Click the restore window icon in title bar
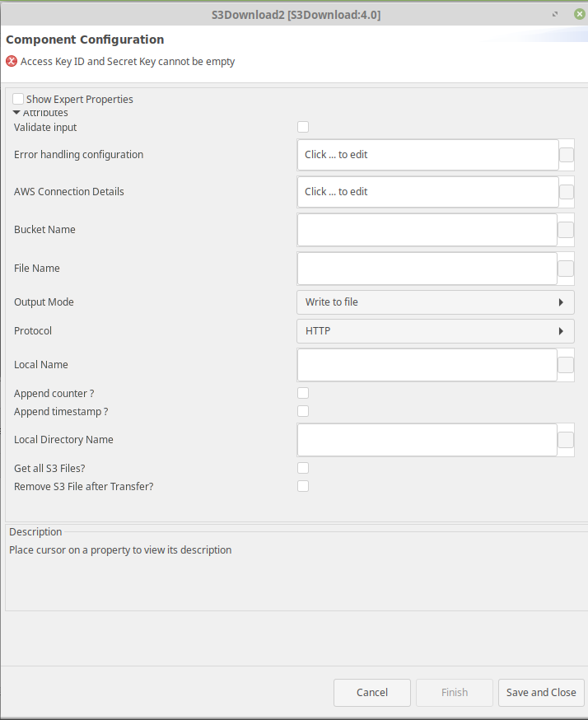The image size is (588, 720). pyautogui.click(x=555, y=14)
